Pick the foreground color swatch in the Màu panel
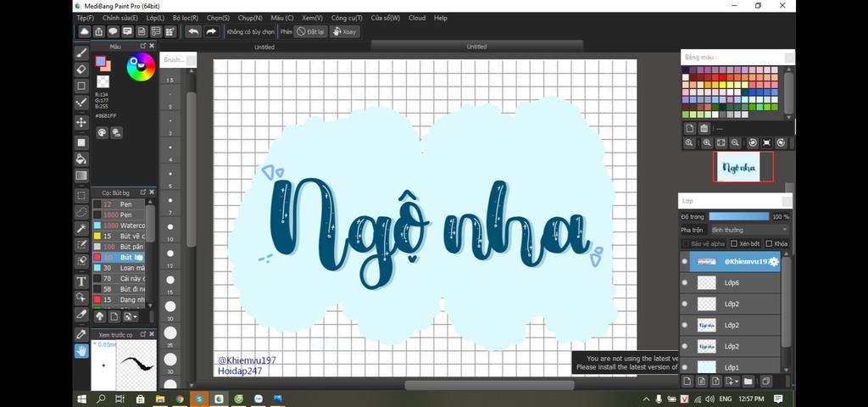868x407 pixels. point(100,61)
